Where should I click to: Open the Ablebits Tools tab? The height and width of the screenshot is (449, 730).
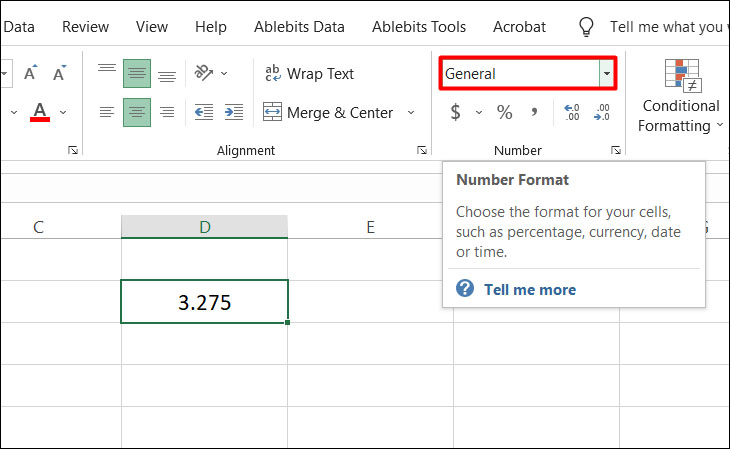419,27
